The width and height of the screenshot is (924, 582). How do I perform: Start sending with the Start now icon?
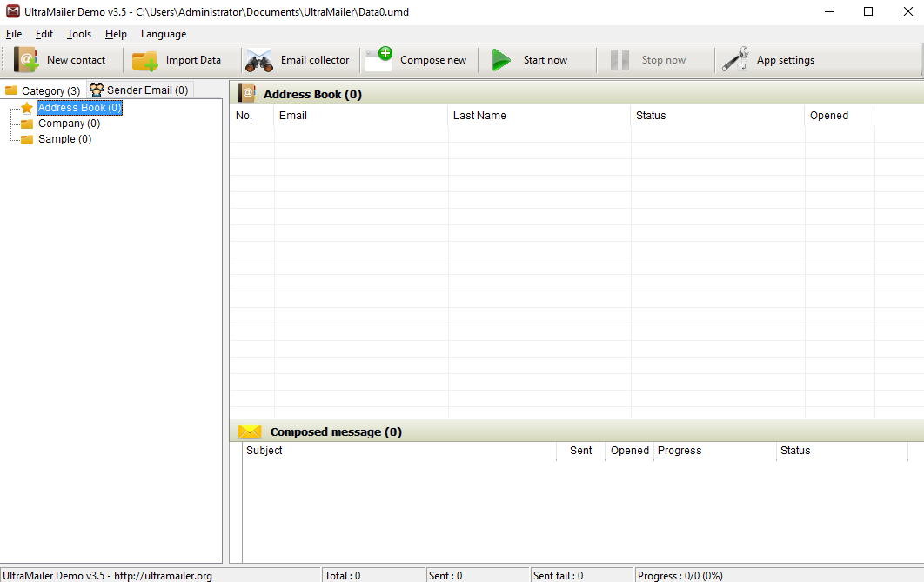(500, 59)
